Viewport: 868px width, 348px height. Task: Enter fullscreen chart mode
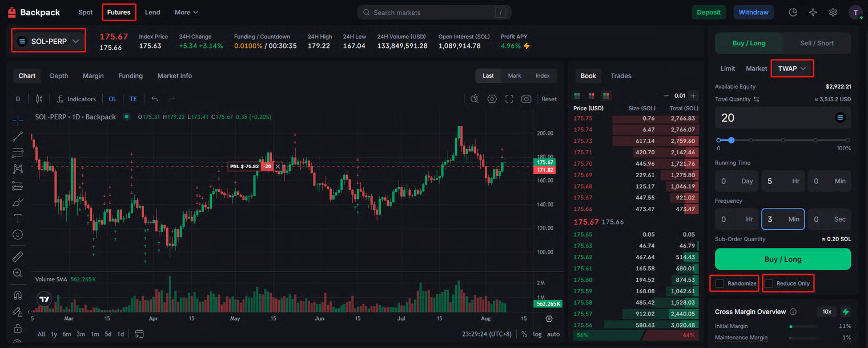point(509,99)
